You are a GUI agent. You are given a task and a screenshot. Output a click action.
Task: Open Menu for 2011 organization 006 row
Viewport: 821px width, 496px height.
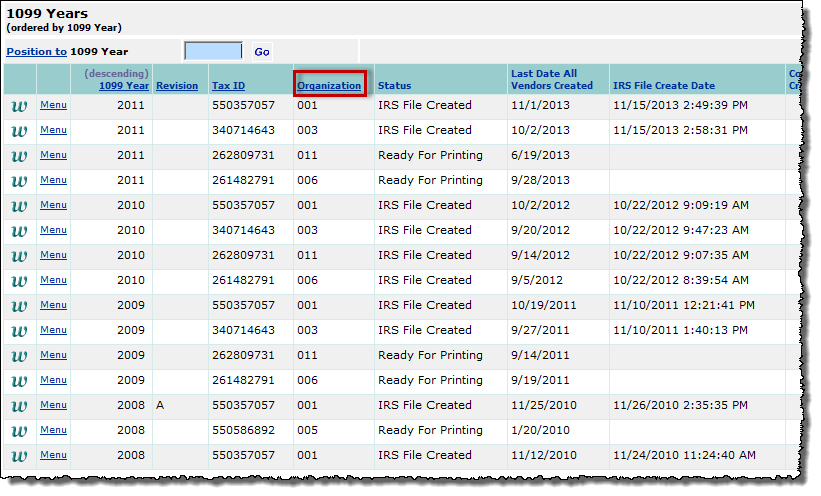[53, 180]
